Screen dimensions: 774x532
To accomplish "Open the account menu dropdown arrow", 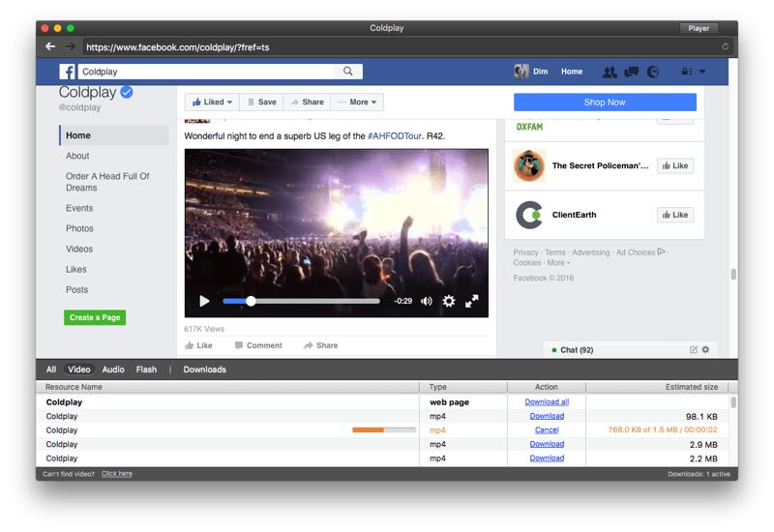I will [702, 72].
